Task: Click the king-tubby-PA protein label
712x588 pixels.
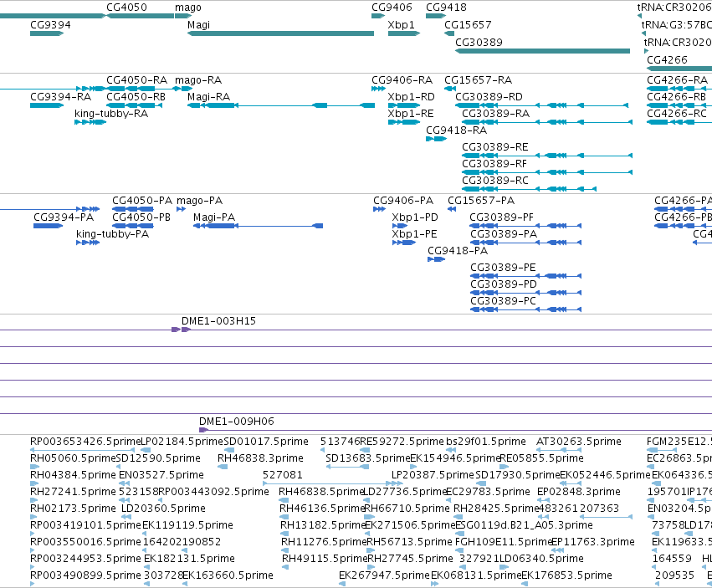Action: point(113,234)
